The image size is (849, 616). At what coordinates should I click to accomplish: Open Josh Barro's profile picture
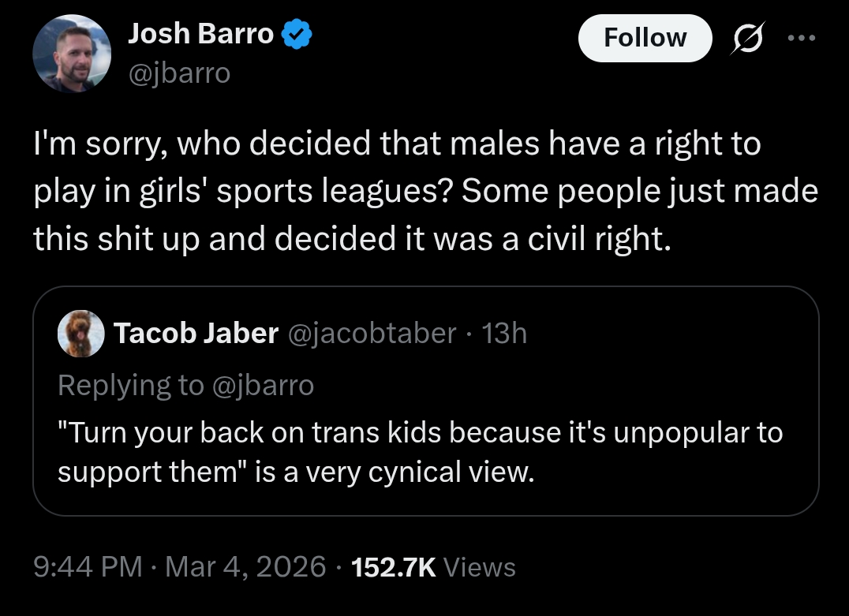click(x=70, y=54)
